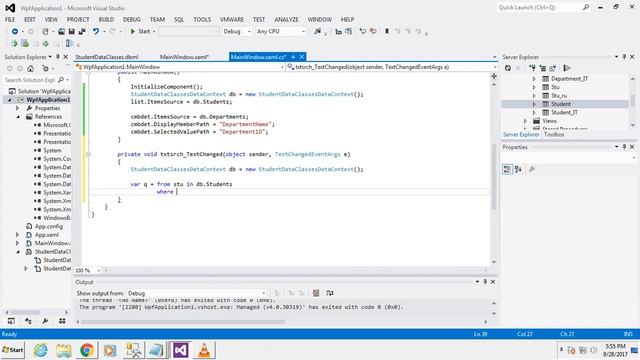
Task: Collapse the txtsrch_TextChanged method outline
Action: [x=88, y=155]
